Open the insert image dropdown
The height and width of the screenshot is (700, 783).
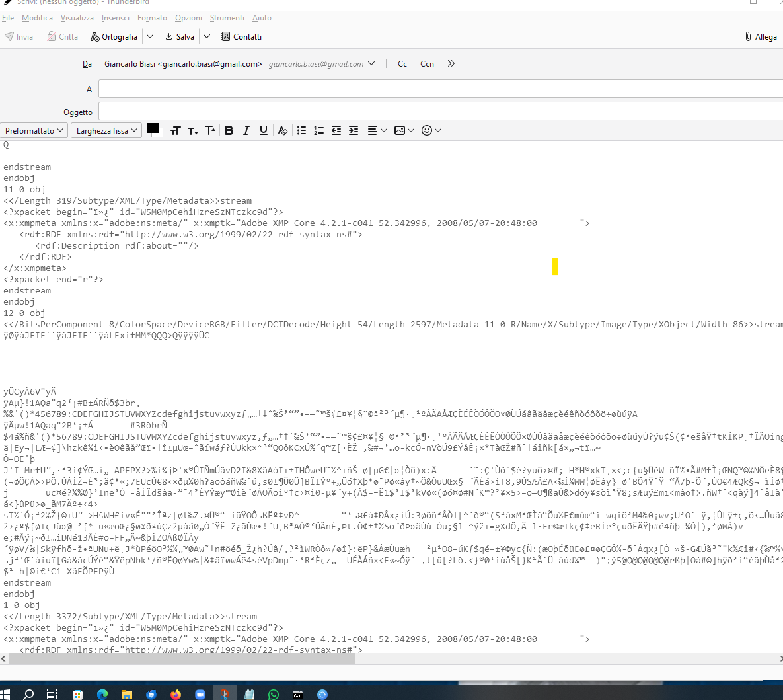[x=404, y=130]
